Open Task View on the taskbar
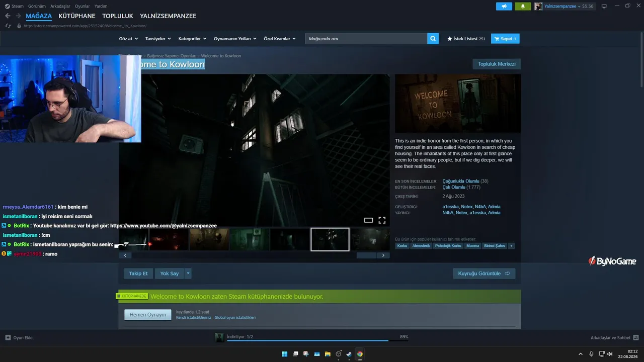Screen dimensions: 644x362 point(296,354)
